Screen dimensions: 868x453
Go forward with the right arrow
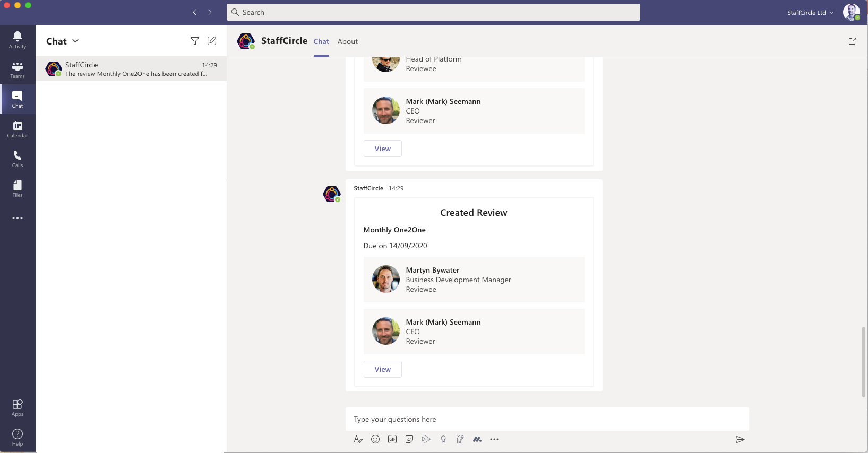tap(210, 12)
